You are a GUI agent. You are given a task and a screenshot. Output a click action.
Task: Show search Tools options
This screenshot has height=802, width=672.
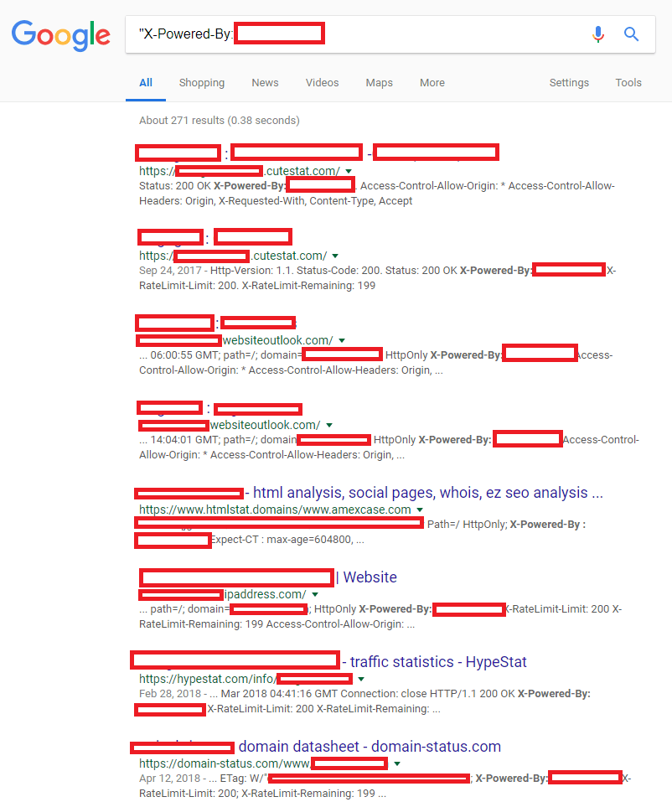pyautogui.click(x=628, y=83)
